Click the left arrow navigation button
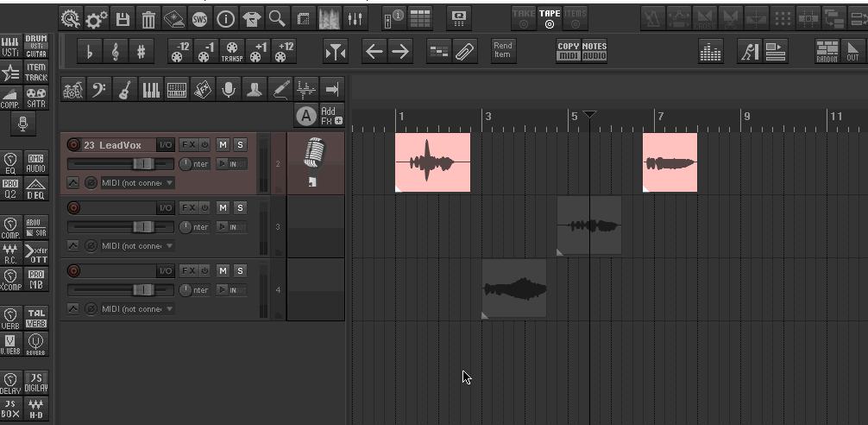The image size is (868, 425). 374,52
